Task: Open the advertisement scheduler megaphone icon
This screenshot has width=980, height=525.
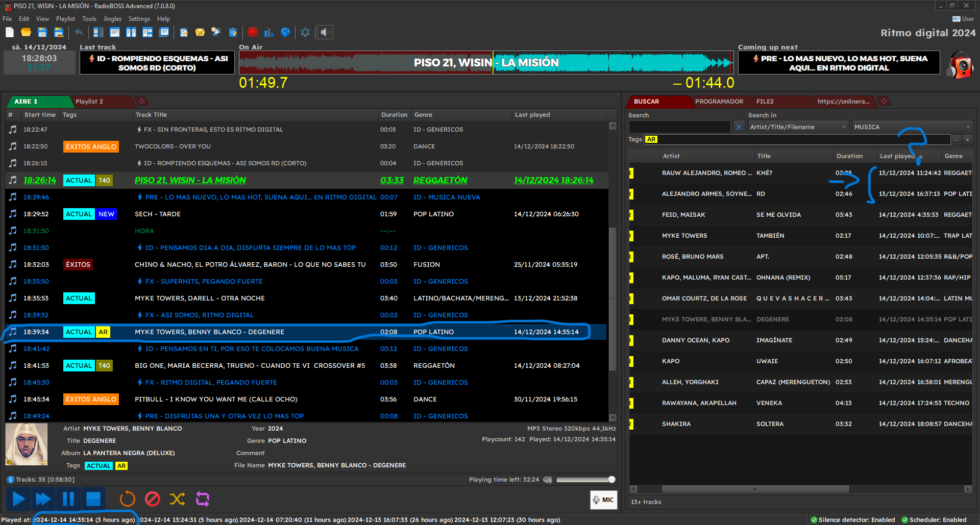Action: click(216, 32)
